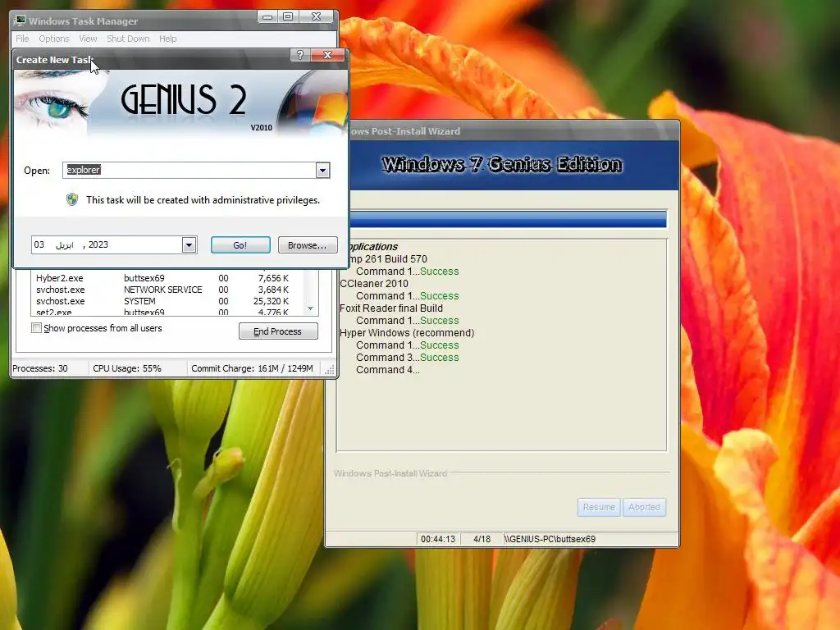Tick Show processes from all users
The height and width of the screenshot is (630, 840).
pos(36,328)
